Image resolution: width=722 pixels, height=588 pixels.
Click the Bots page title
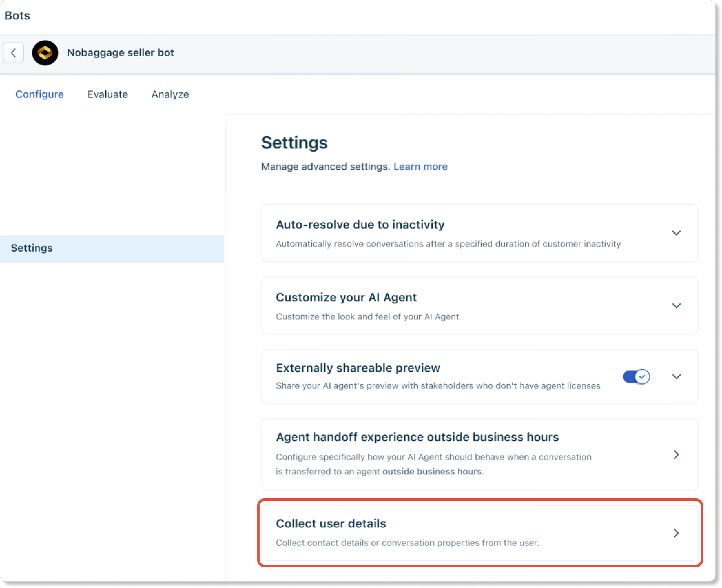tap(17, 15)
